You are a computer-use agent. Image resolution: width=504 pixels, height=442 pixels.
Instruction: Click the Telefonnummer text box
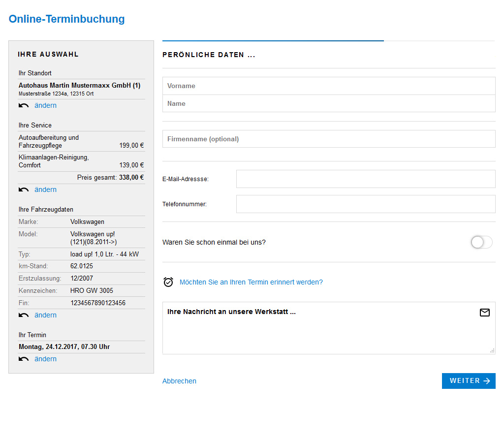(x=365, y=204)
